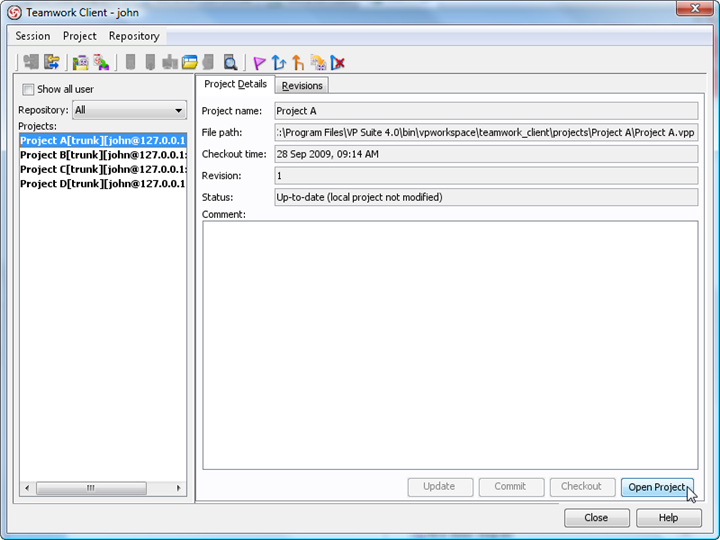The image size is (720, 540).
Task: Click the logout key-with-arrow toolbar icon
Action: pos(51,62)
